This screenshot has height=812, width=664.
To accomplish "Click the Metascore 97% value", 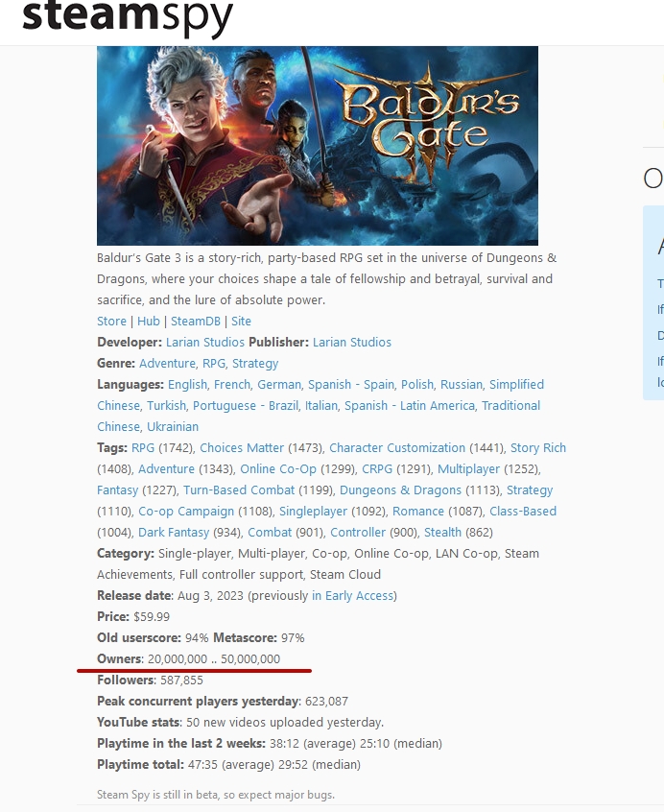I will tap(293, 638).
